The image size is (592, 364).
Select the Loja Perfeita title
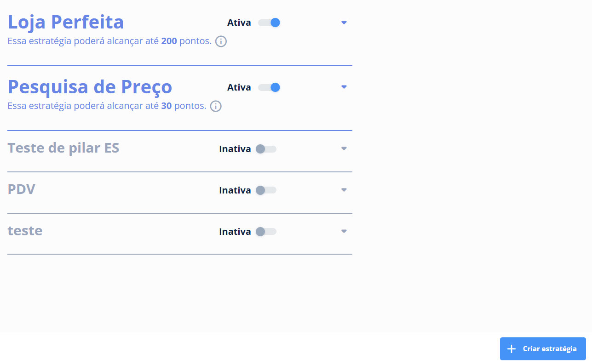pos(66,22)
